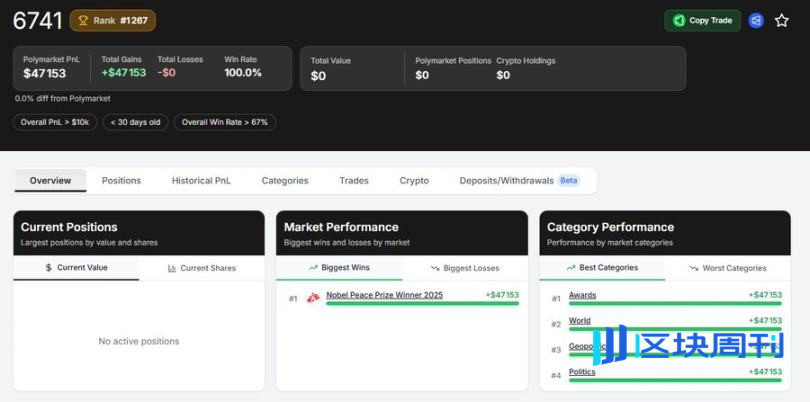Open the Crypto tab

point(414,181)
